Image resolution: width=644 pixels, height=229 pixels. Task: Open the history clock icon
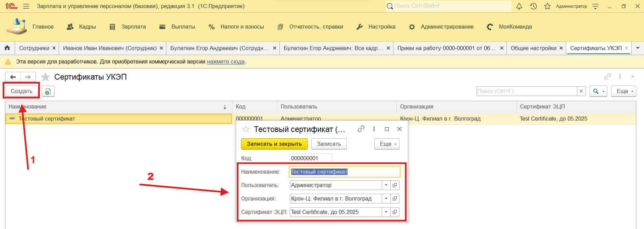(x=533, y=6)
